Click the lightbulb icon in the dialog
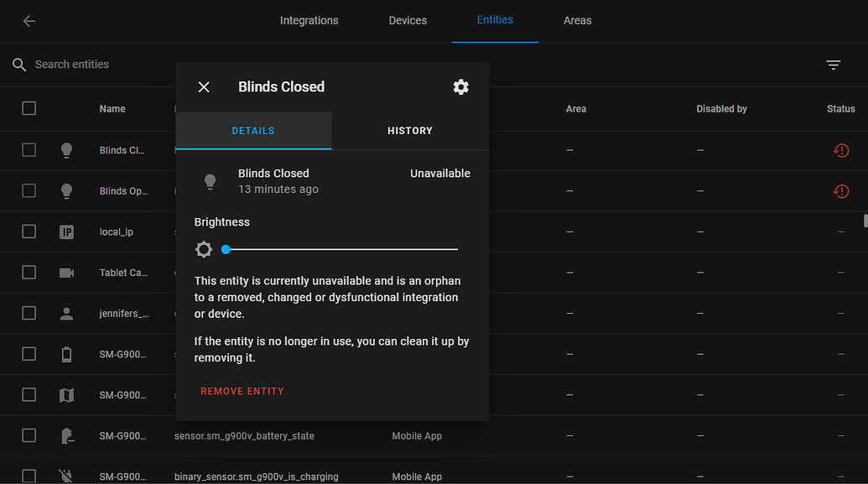The width and height of the screenshot is (868, 484). click(x=210, y=182)
